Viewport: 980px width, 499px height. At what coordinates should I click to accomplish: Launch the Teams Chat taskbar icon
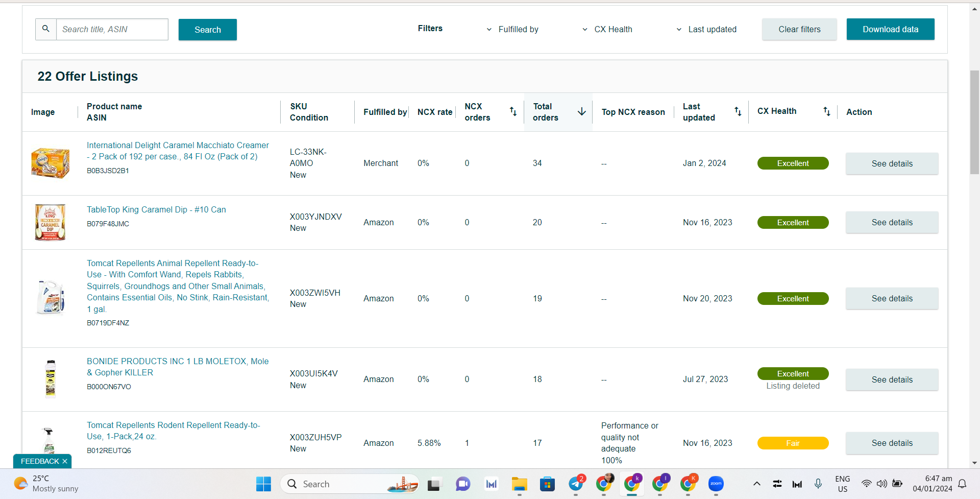463,484
